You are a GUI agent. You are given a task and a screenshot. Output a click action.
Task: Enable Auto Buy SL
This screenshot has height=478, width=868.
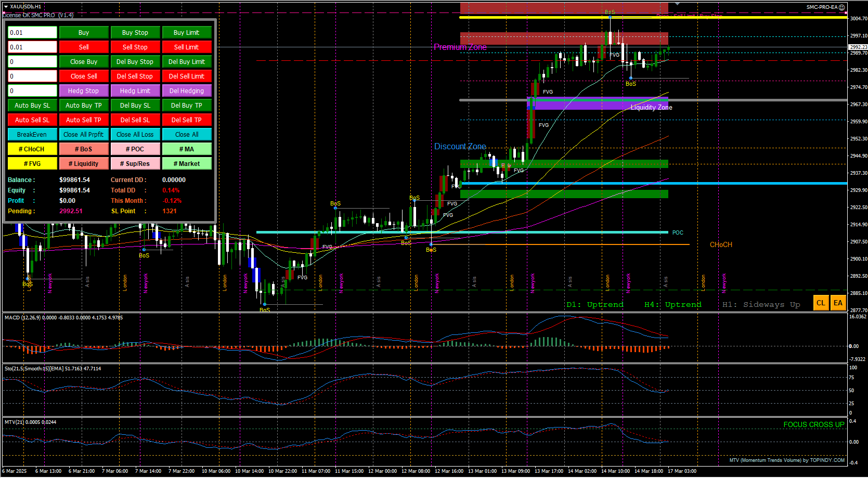32,106
